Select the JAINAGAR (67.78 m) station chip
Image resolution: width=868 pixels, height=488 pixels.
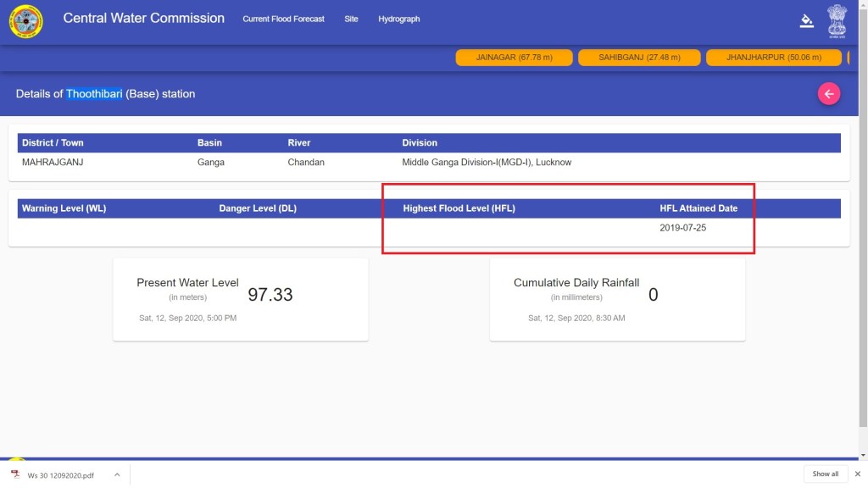[514, 58]
